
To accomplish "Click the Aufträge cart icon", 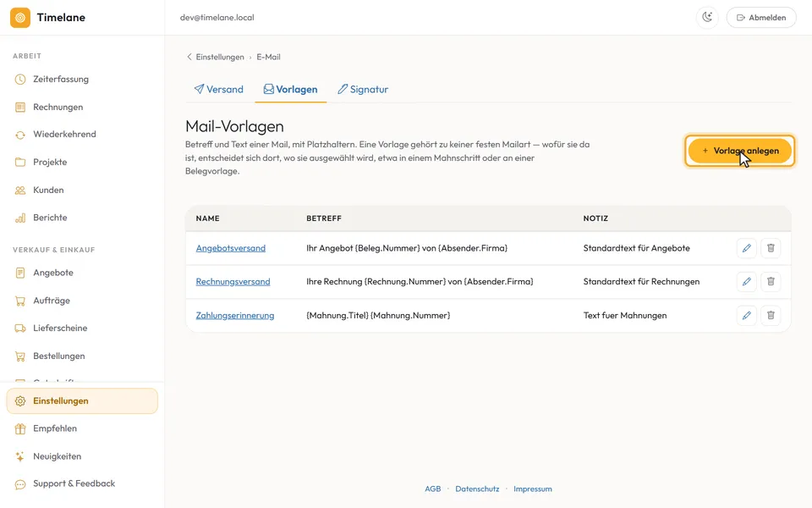I will pyautogui.click(x=20, y=301).
